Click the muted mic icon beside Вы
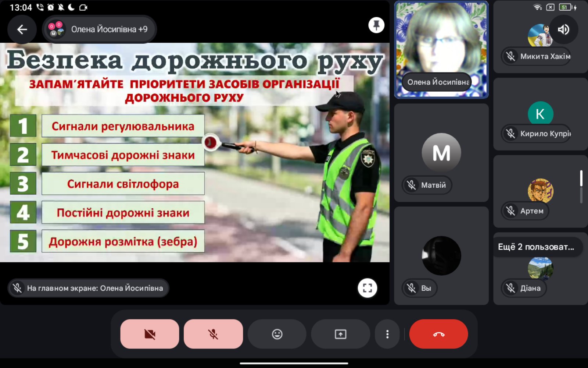The height and width of the screenshot is (368, 588). 412,288
